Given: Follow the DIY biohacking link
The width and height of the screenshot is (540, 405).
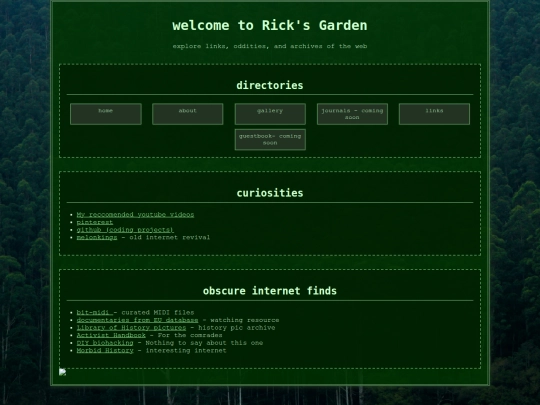Looking at the screenshot, I should click(x=105, y=343).
